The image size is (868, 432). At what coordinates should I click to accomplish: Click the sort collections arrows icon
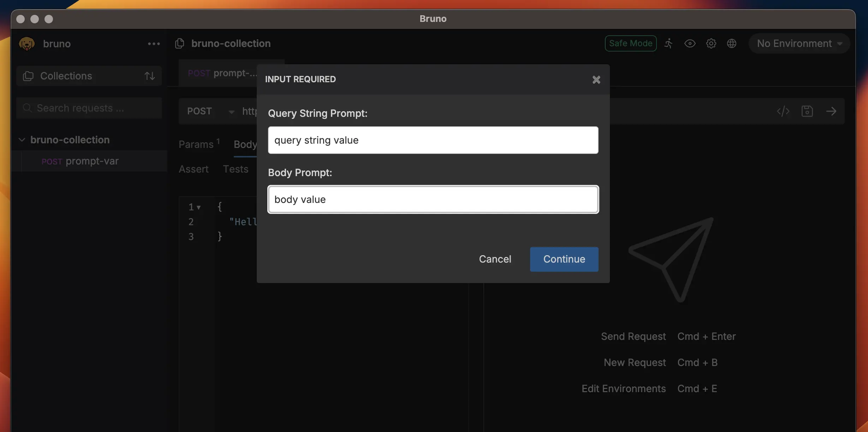pyautogui.click(x=150, y=76)
